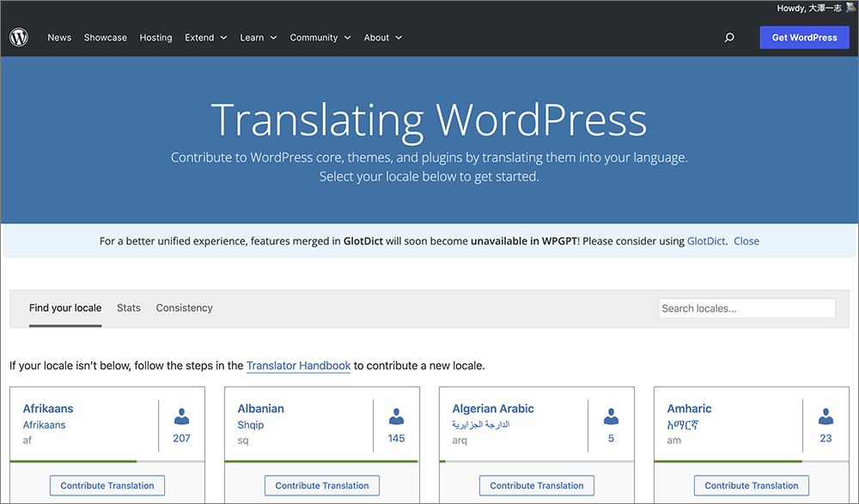
Task: Expand the Extend menu
Action: pyautogui.click(x=205, y=37)
